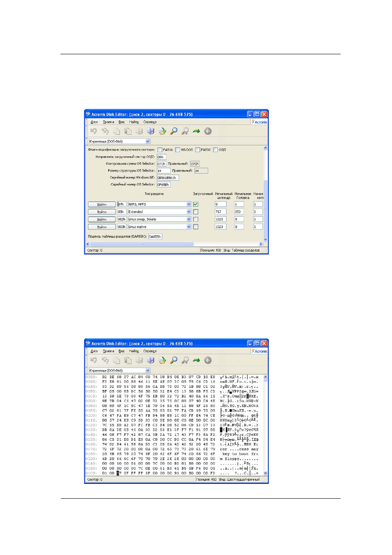392x555 pixels.
Task: Click blue floppy save-sector icon in lower hex window
Action: point(151,360)
